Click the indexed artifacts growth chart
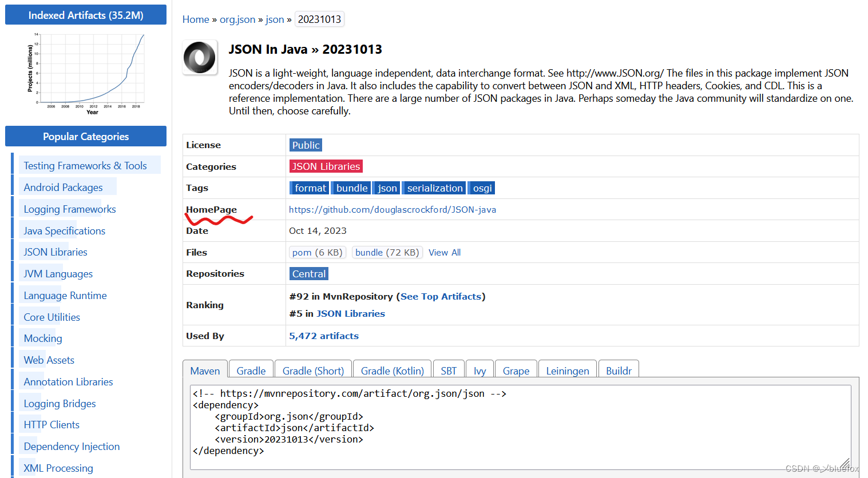 (x=85, y=73)
